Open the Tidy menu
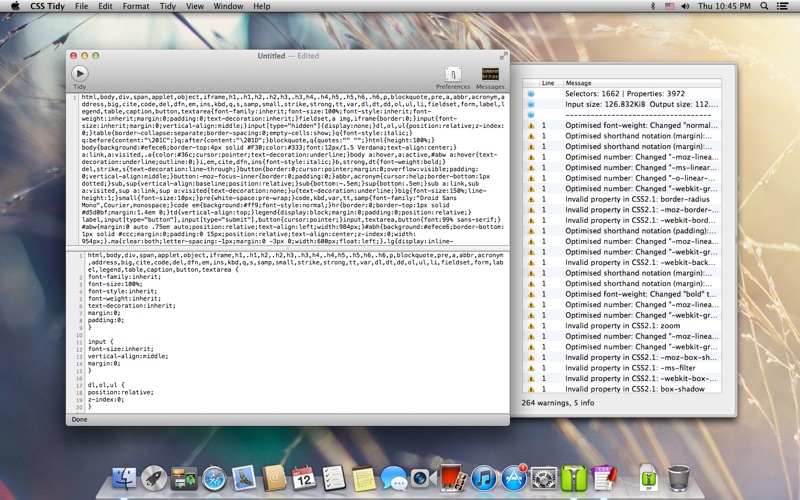The image size is (800, 500). click(x=167, y=6)
